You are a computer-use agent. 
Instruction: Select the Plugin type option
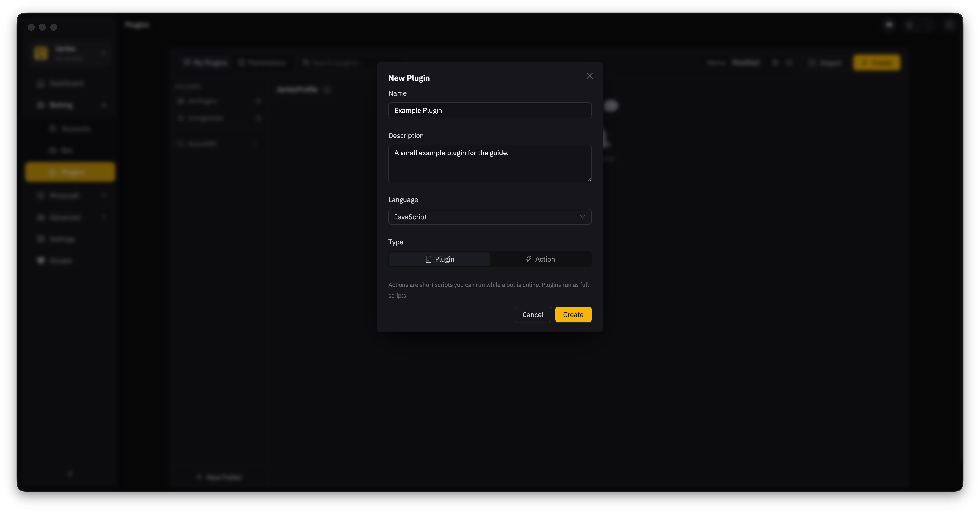439,259
